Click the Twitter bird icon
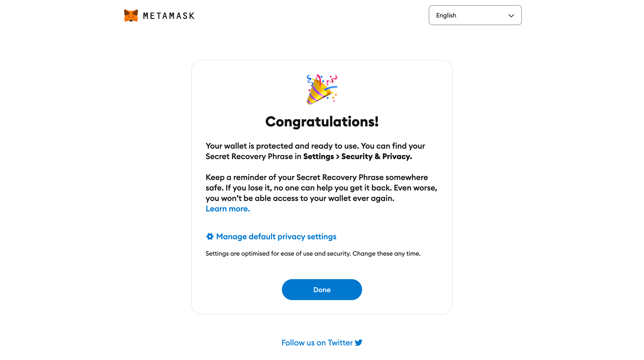The width and height of the screenshot is (644, 360). [x=358, y=343]
